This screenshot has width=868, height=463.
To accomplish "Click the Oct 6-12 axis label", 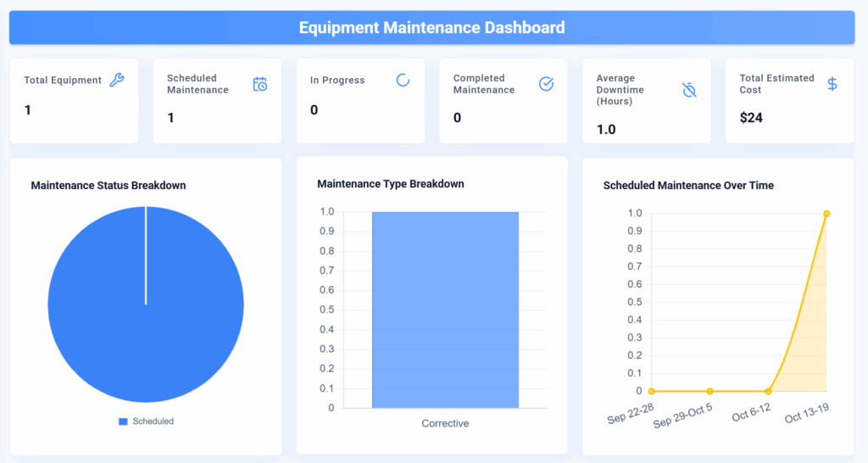I will click(x=751, y=413).
